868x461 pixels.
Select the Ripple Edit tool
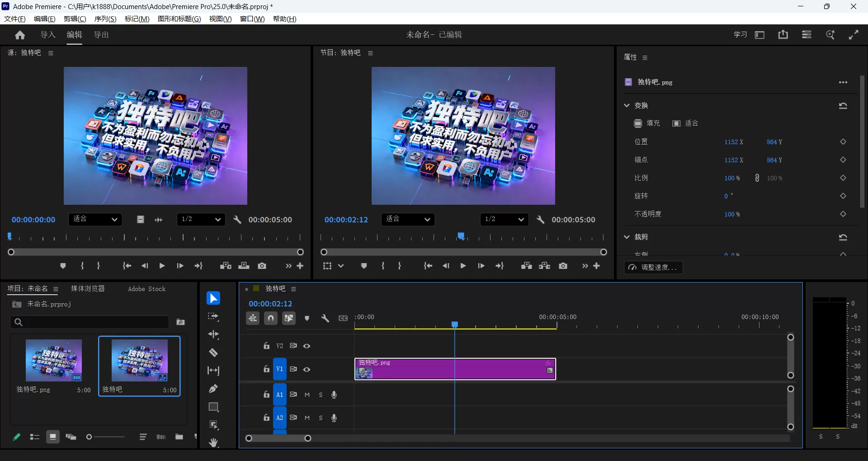tap(213, 334)
